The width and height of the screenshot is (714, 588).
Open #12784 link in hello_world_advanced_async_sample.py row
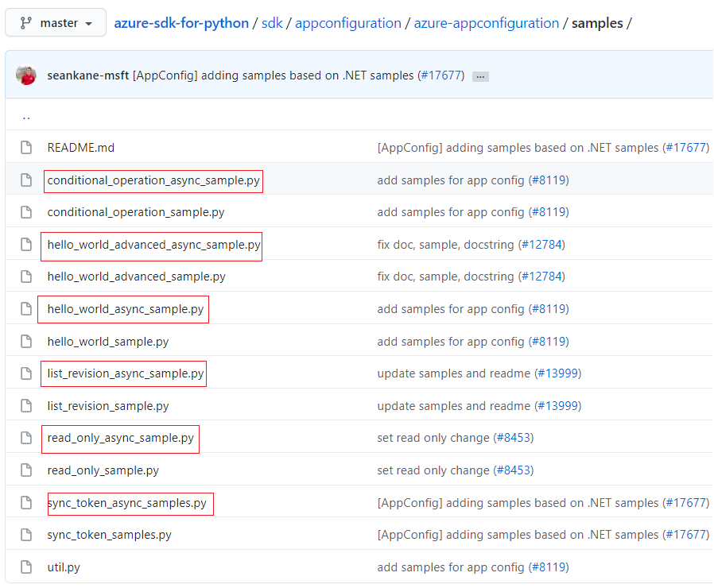coord(541,245)
